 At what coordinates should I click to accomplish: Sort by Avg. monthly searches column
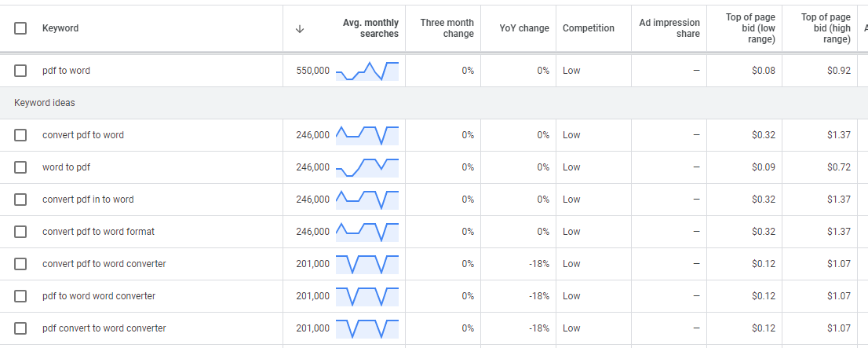pyautogui.click(x=370, y=28)
